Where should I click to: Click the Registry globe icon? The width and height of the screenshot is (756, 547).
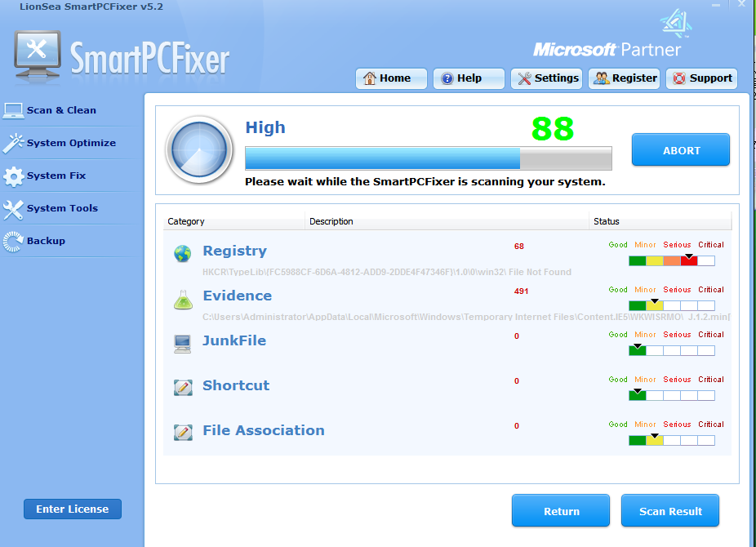pos(183,253)
